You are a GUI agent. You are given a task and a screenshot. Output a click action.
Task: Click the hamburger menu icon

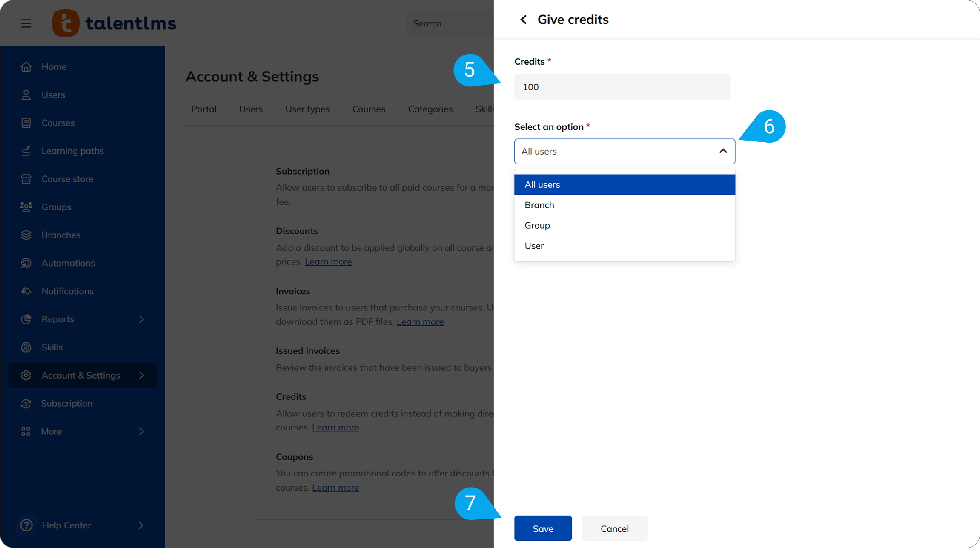tap(26, 23)
